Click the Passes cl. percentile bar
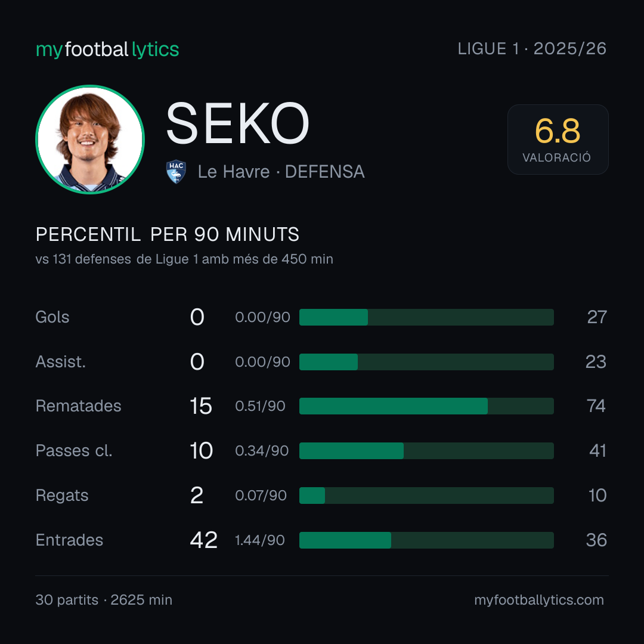 [426, 451]
